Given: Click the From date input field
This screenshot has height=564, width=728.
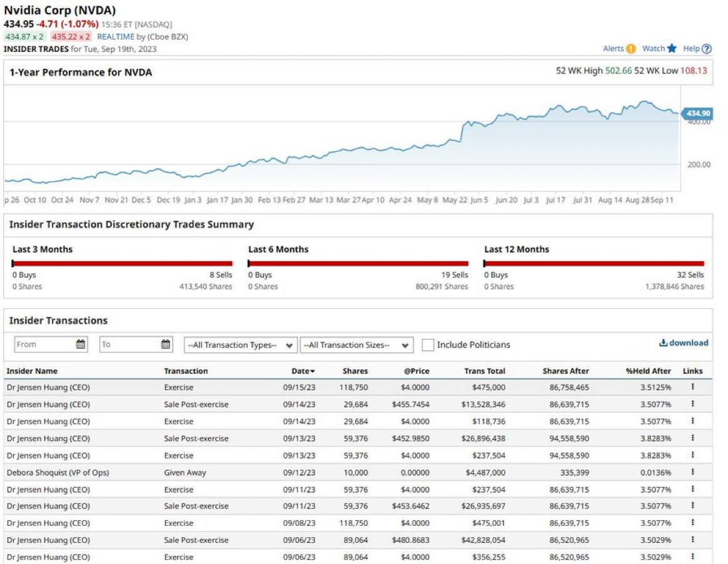Looking at the screenshot, I should coord(44,345).
